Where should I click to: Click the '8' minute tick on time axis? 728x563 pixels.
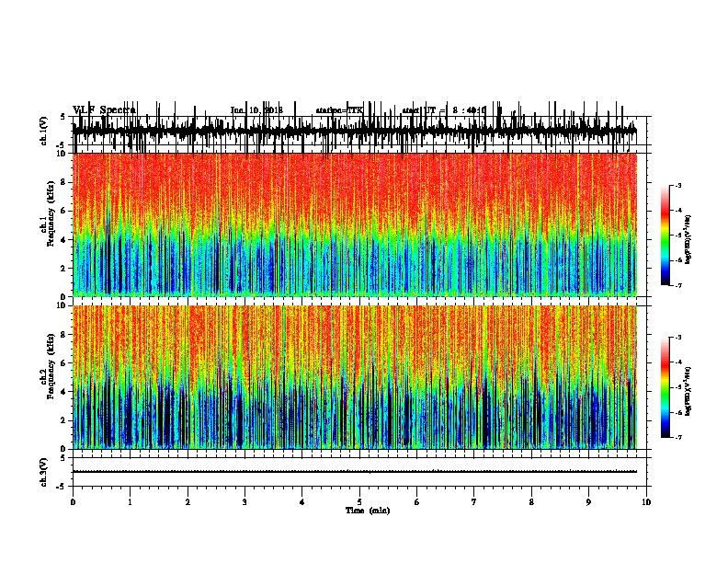click(x=531, y=502)
